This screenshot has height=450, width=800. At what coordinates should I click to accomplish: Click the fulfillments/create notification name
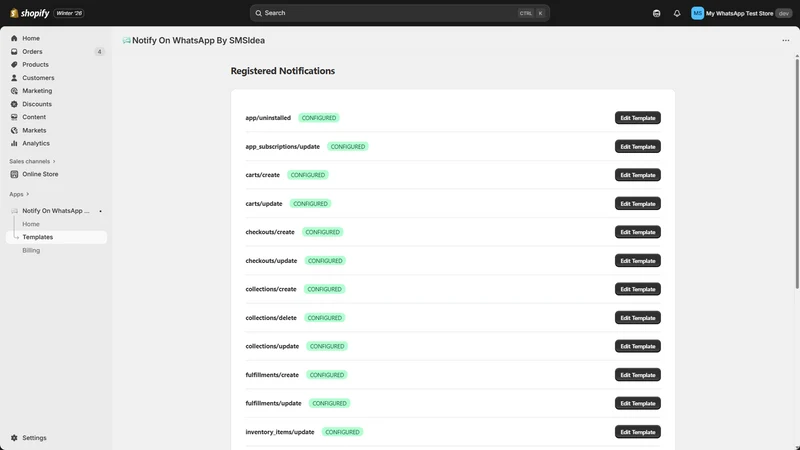pyautogui.click(x=272, y=375)
